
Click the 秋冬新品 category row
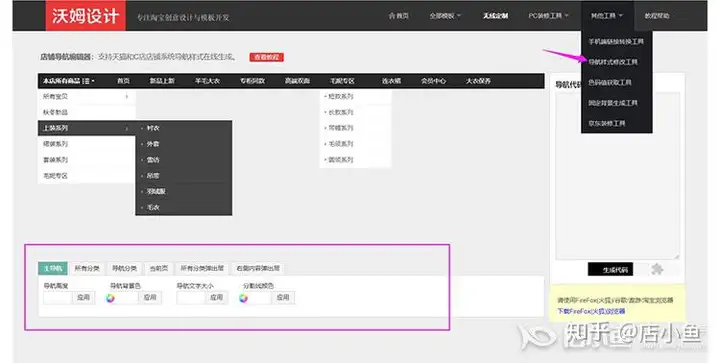(87, 112)
